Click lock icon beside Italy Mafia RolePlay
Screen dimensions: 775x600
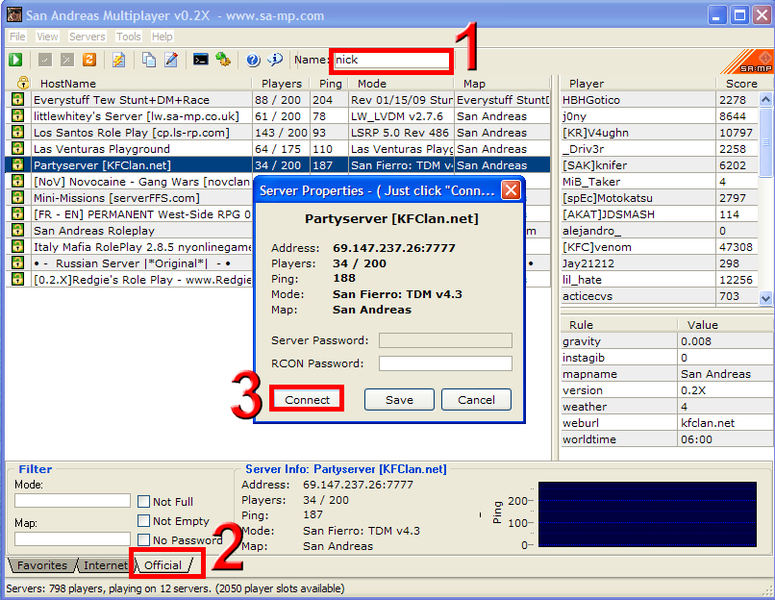[18, 246]
